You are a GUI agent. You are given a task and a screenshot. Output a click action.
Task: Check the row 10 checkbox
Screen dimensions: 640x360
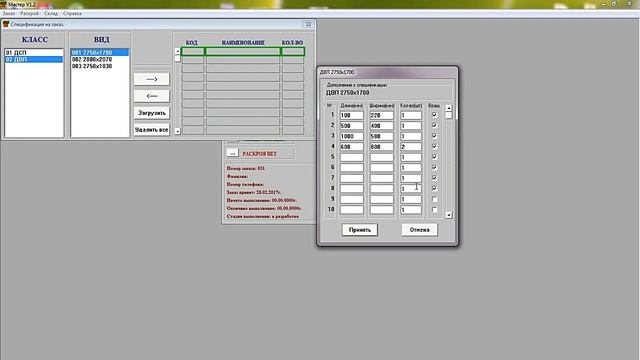[x=434, y=210]
